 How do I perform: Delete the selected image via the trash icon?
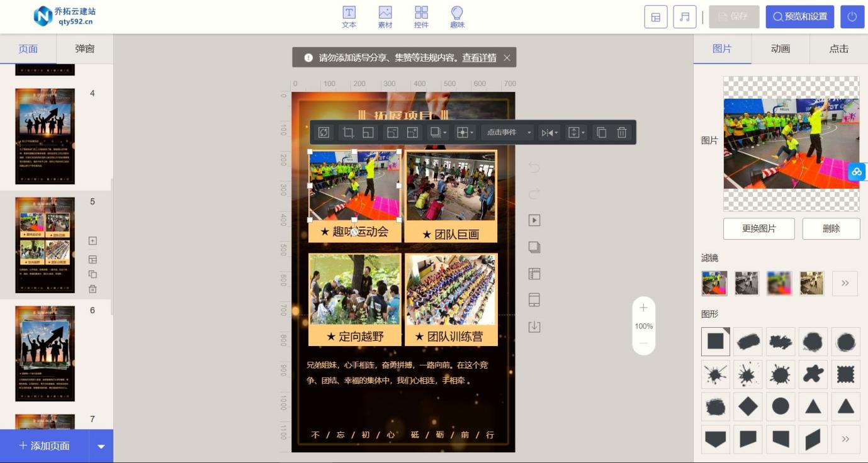coord(622,132)
